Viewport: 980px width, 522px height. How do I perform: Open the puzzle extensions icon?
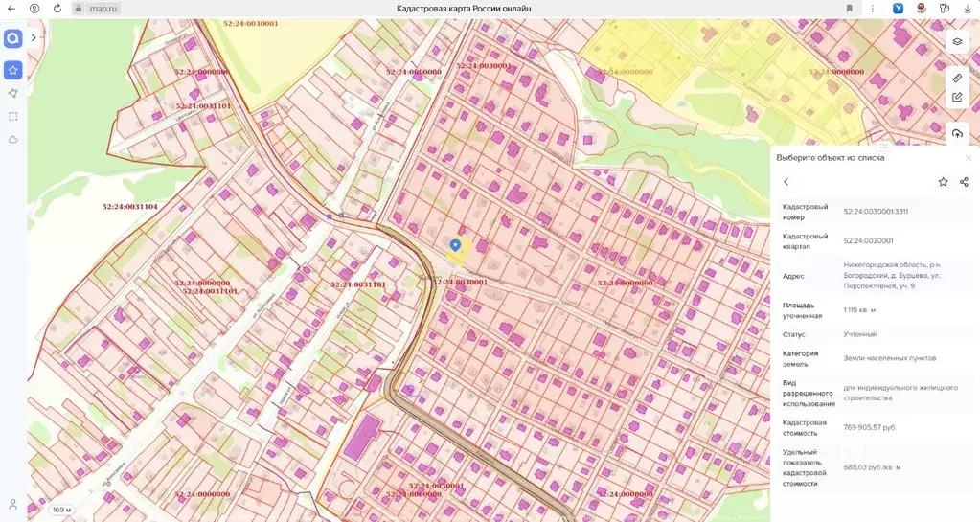point(945,9)
